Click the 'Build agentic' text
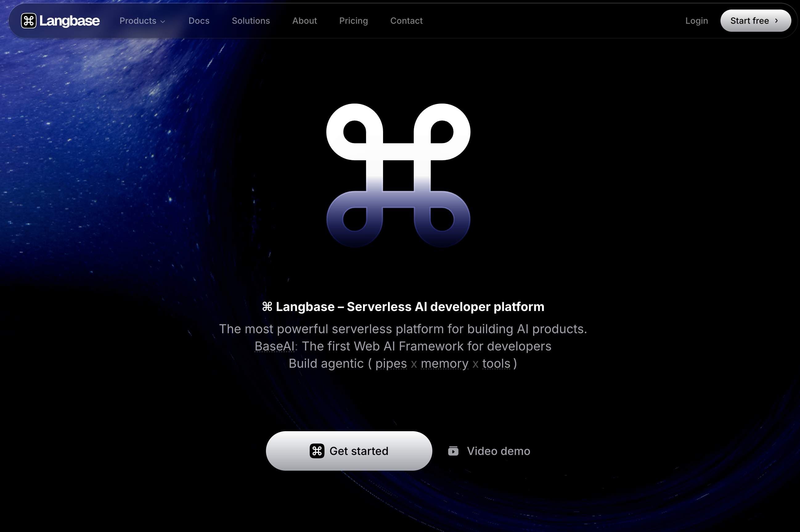The width and height of the screenshot is (800, 532). 326,364
